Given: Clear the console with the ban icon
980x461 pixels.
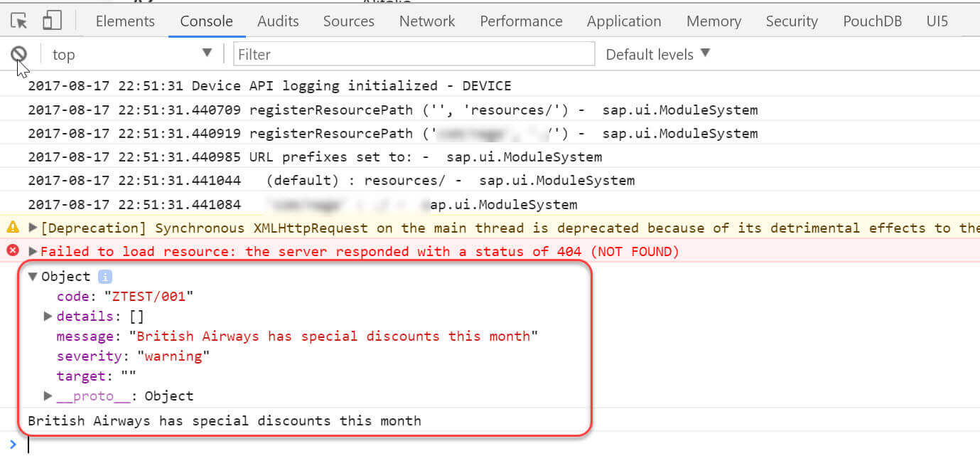Looking at the screenshot, I should [19, 54].
